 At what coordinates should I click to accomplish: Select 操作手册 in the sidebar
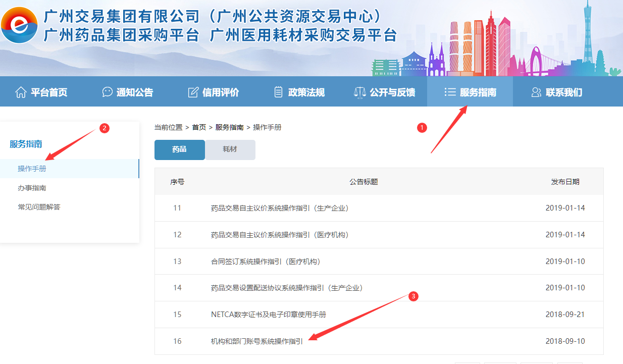pyautogui.click(x=32, y=169)
